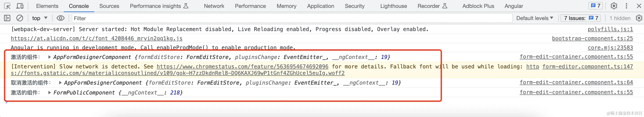Clear console with the ban icon
The width and height of the screenshot is (644, 117).
[x=20, y=18]
